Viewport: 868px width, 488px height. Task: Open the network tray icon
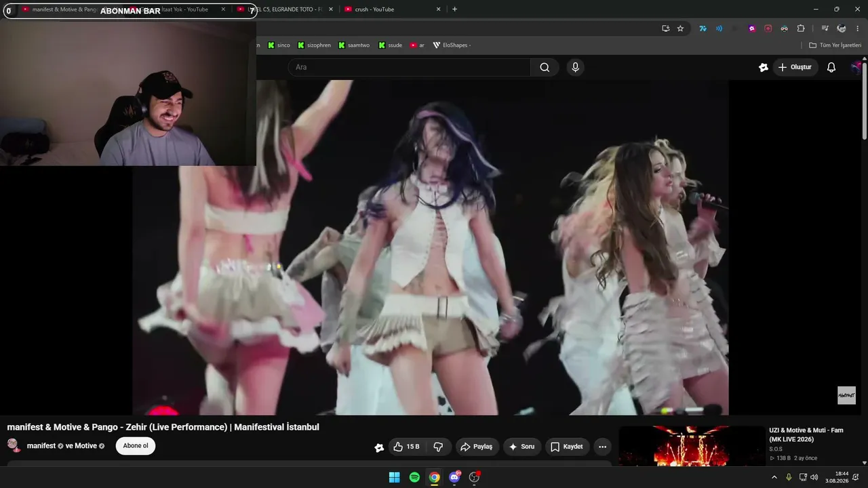[x=802, y=477]
